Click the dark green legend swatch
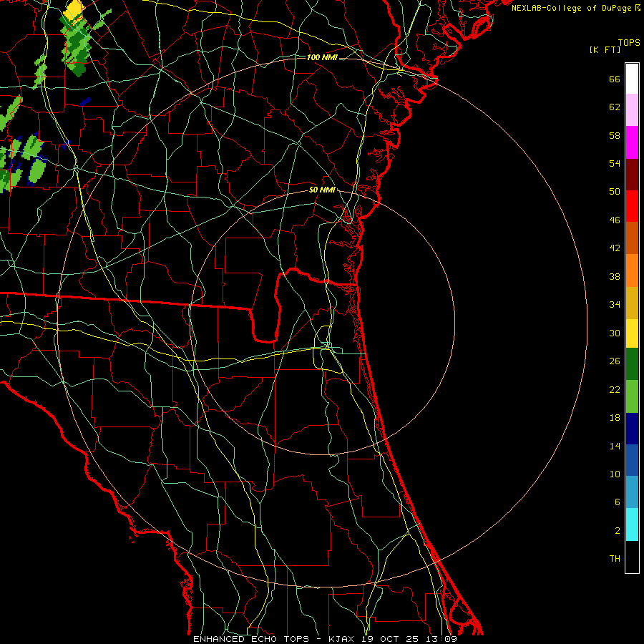The image size is (644, 644). coord(632,364)
